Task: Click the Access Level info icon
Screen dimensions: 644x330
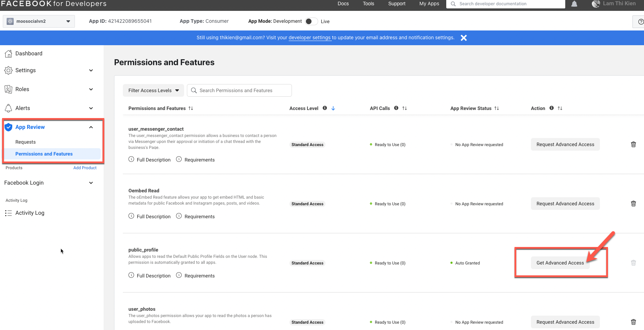Action: tap(325, 108)
